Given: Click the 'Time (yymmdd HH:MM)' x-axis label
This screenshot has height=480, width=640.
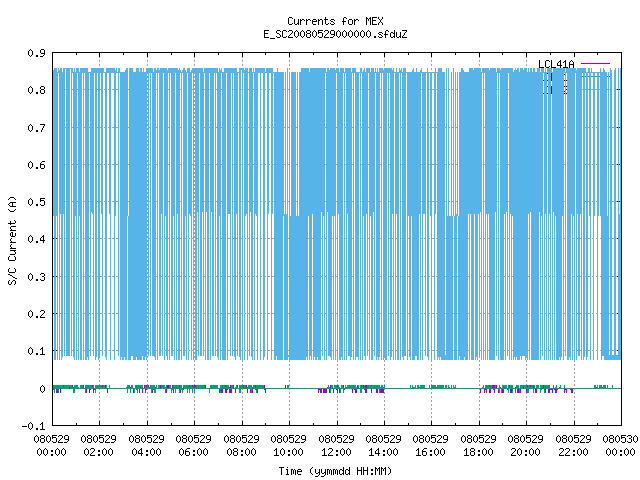Looking at the screenshot, I should 335,471.
